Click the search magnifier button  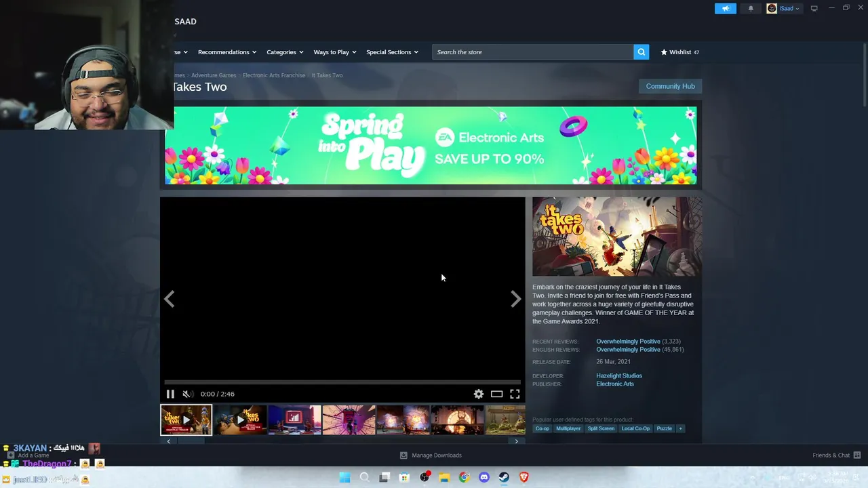point(641,52)
